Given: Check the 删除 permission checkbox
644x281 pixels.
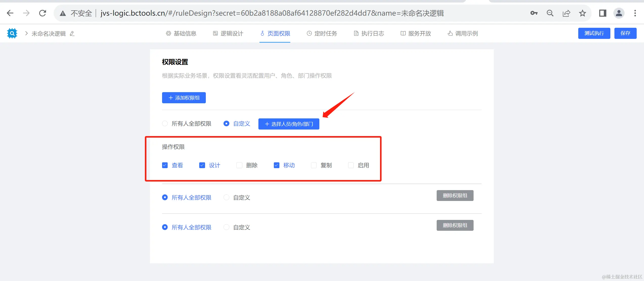Looking at the screenshot, I should click(239, 165).
